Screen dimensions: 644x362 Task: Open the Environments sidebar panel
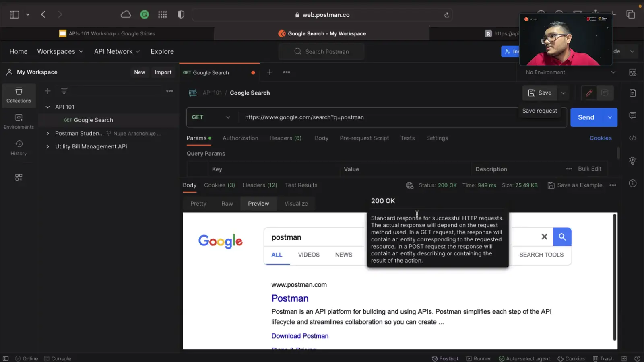tap(19, 121)
